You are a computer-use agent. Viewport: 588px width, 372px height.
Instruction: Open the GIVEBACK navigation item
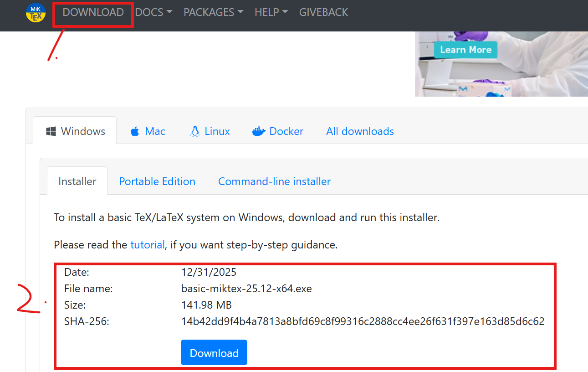pos(323,12)
